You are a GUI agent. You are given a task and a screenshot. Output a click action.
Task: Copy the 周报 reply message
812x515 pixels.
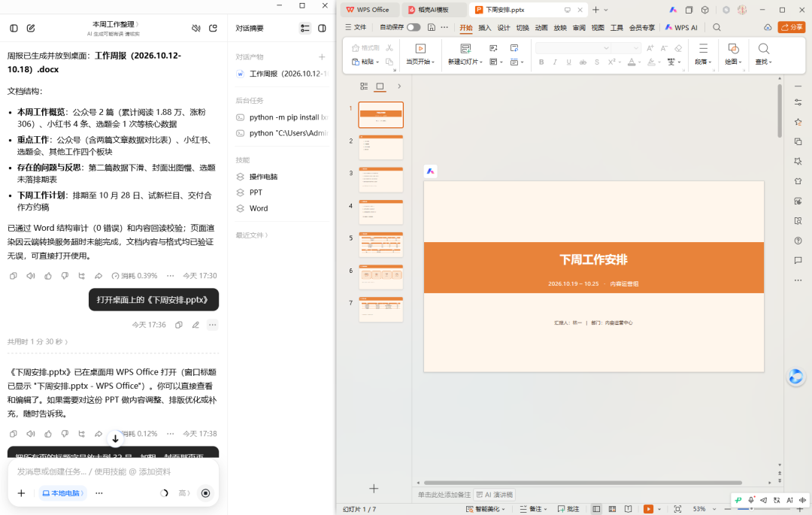point(14,276)
